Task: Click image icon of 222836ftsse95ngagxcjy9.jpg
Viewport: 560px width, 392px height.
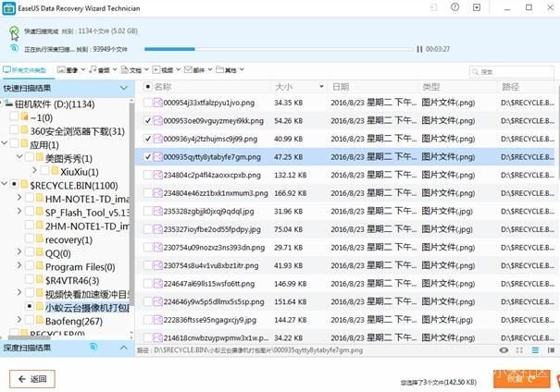Action: 158,320
